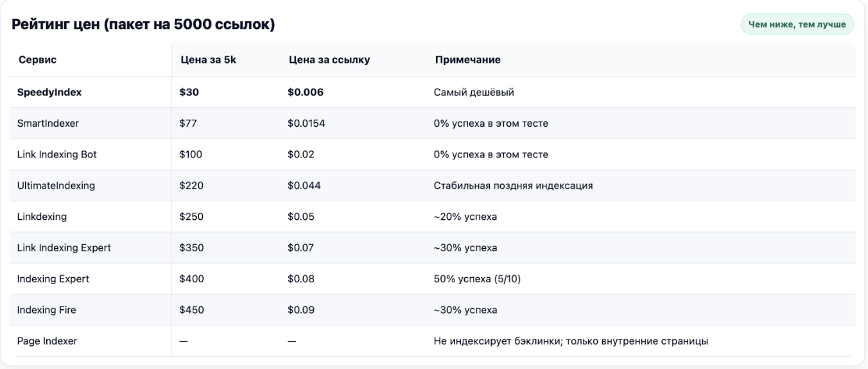Click the $30 price for SpeedyIndex

tap(189, 92)
